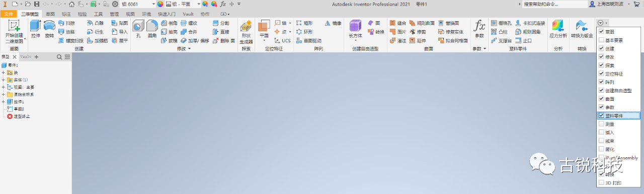Expand the 参数 panel dropdown arrow
Screen dimensions: 644x194
[485, 49]
